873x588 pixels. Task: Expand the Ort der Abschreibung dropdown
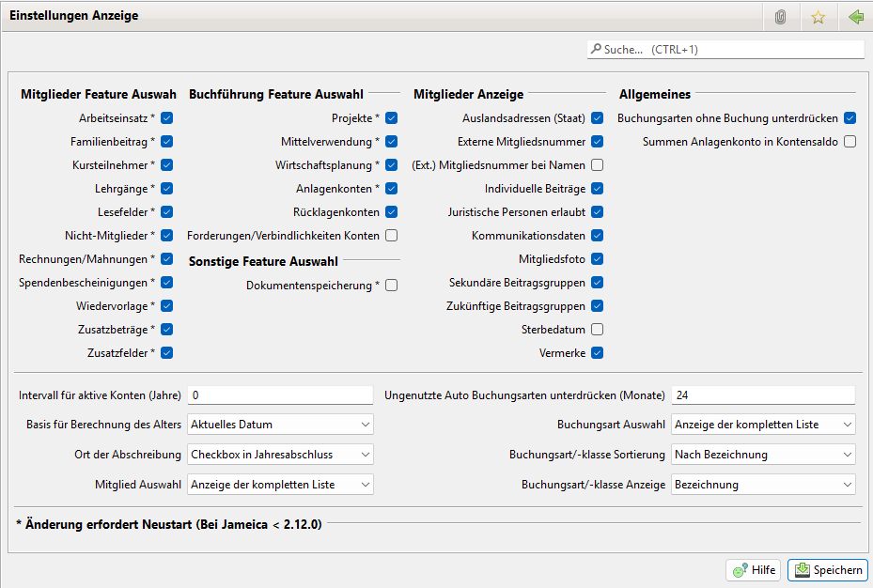coord(280,455)
